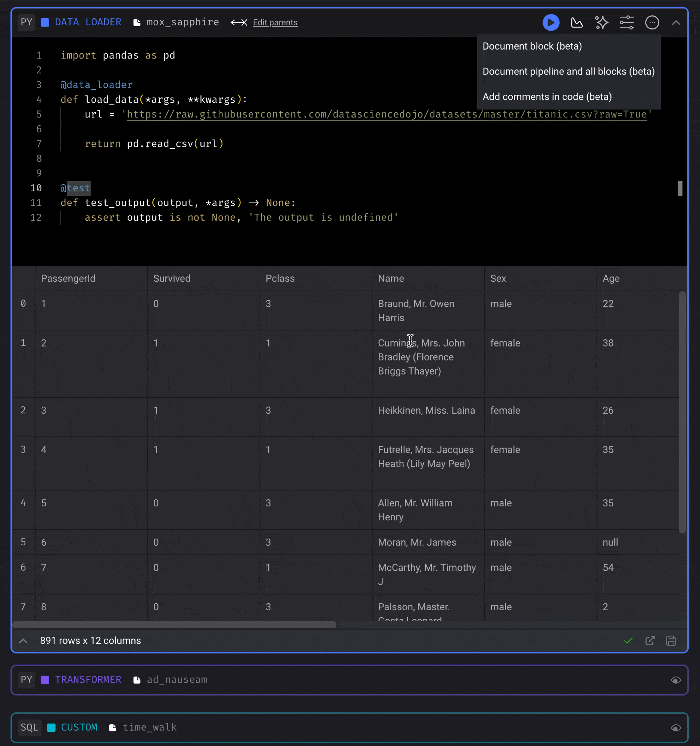The image size is (700, 746).
Task: Click the titanic.csv URL in the code
Action: pyautogui.click(x=387, y=114)
